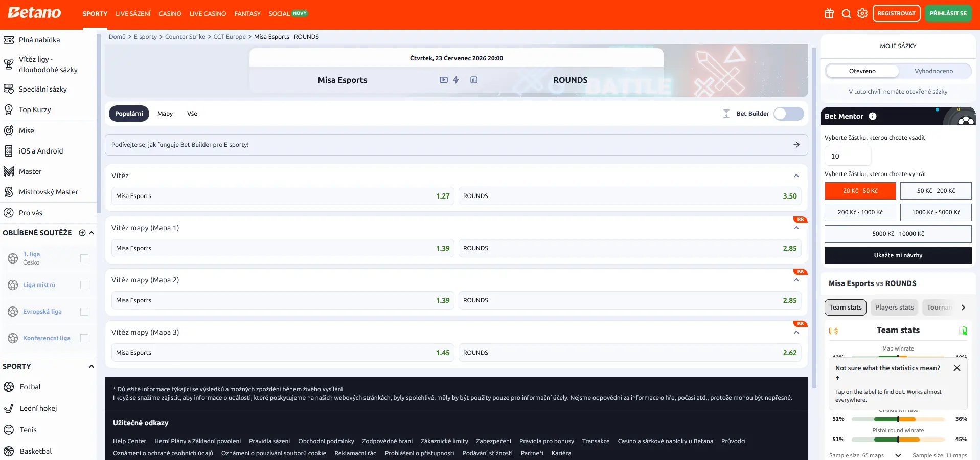
Task: Collapse the Vítěz mapy (Mapa 1) section
Action: [x=796, y=228]
